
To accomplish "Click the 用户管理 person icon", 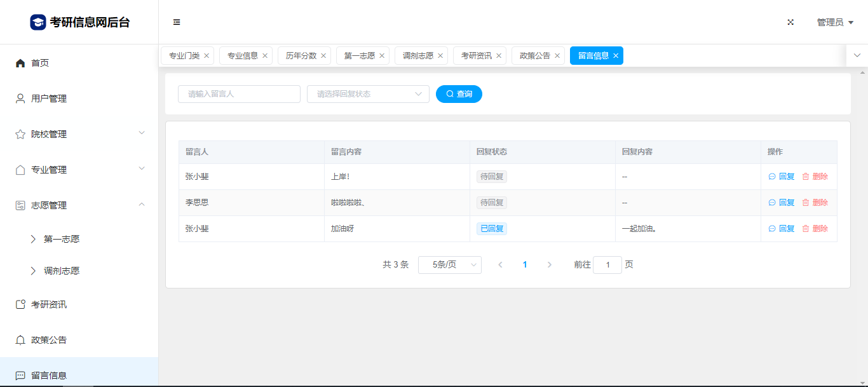I will (20, 98).
